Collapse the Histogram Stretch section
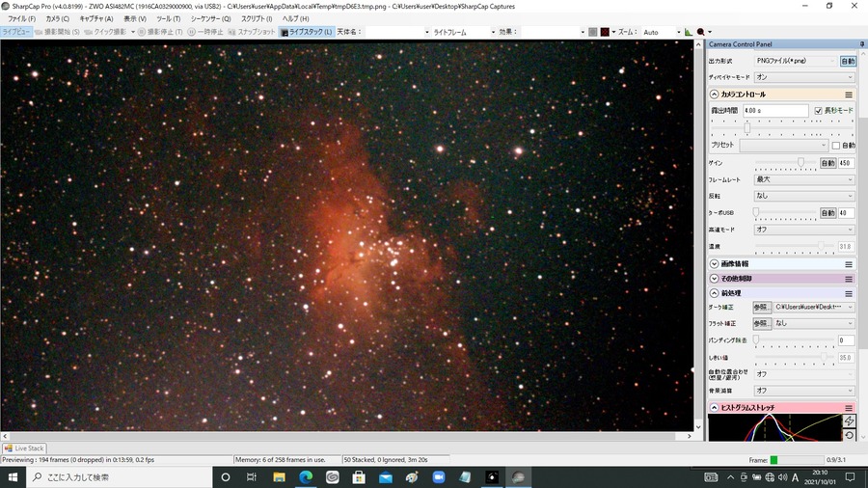The image size is (868, 488). 714,408
